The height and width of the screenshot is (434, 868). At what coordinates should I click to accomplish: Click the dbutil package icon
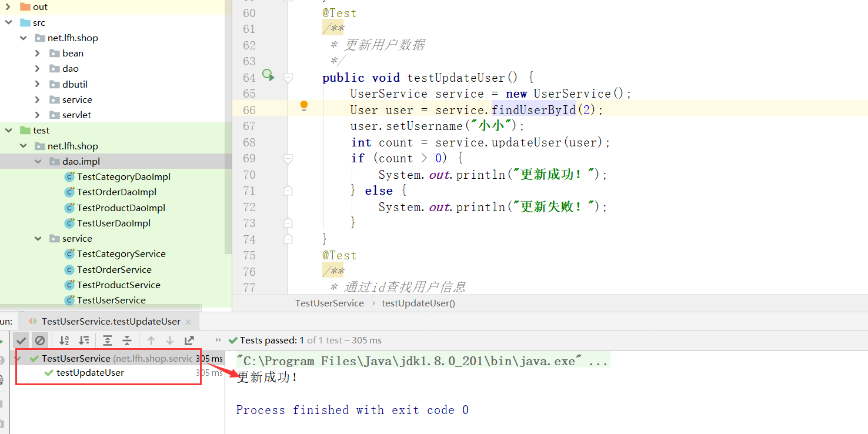(x=55, y=84)
